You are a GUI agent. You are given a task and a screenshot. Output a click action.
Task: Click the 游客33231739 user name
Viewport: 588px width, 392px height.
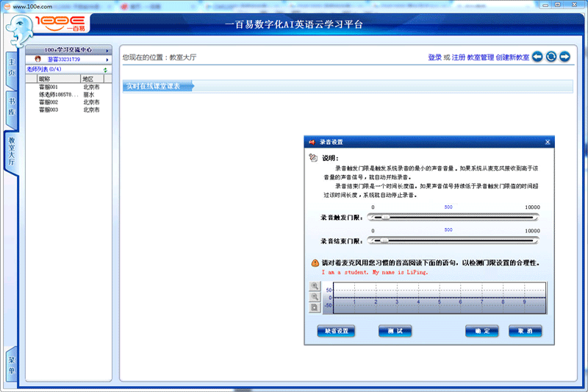click(x=63, y=60)
